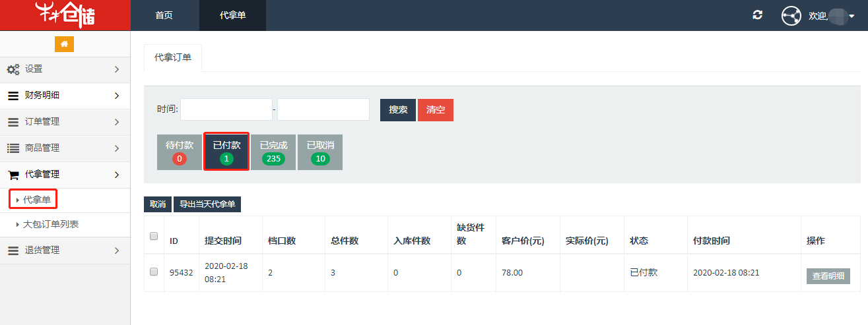Screen dimensions: 868x325
Task: Click the 搜索 button
Action: pos(398,110)
